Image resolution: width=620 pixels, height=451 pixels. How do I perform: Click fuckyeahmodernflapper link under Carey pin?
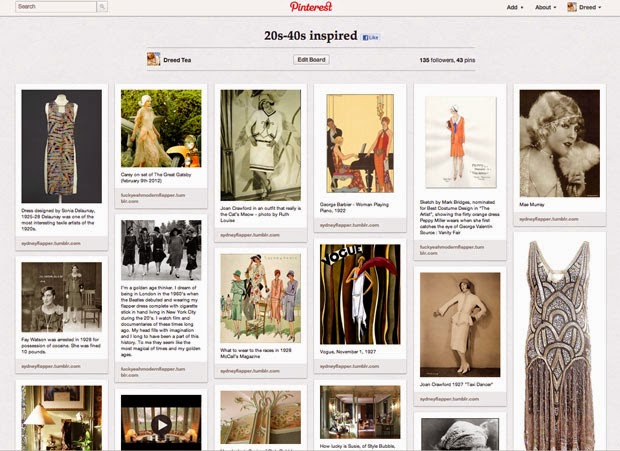(153, 198)
